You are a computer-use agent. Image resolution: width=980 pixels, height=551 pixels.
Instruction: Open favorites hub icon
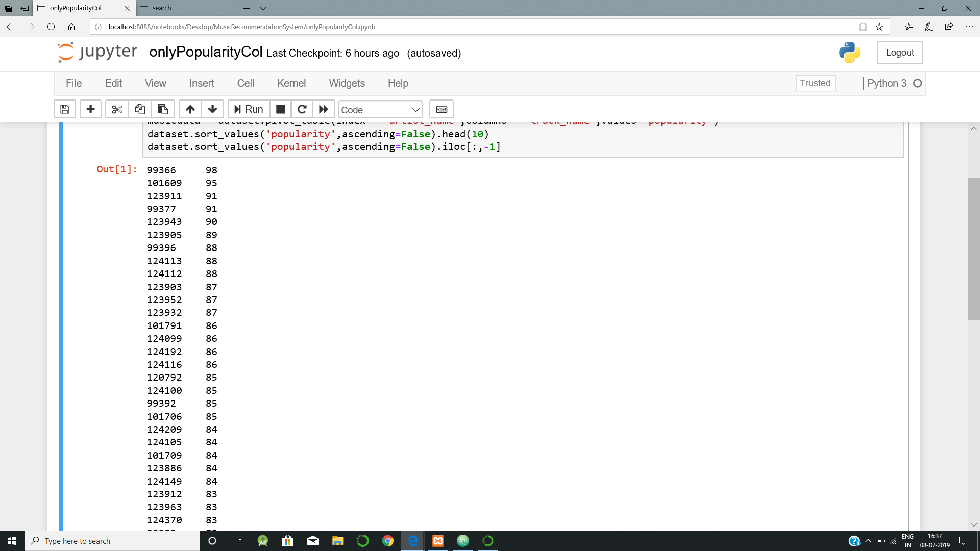pos(909,27)
